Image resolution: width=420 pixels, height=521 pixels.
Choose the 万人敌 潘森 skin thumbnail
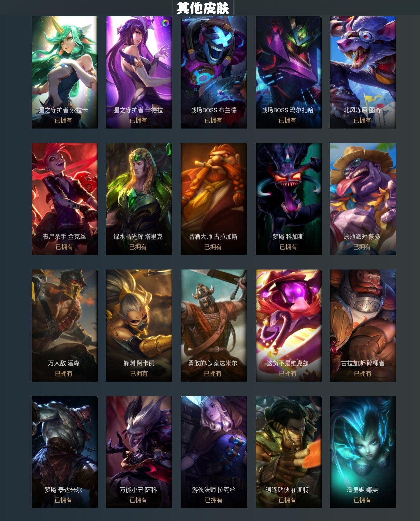click(x=65, y=325)
